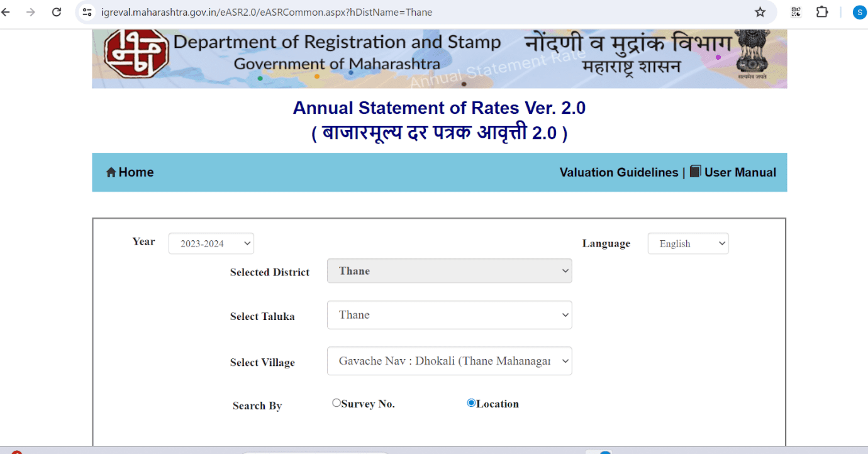Screen dimensions: 868x454
Task: Reload the page using the refresh icon
Action: [56, 12]
